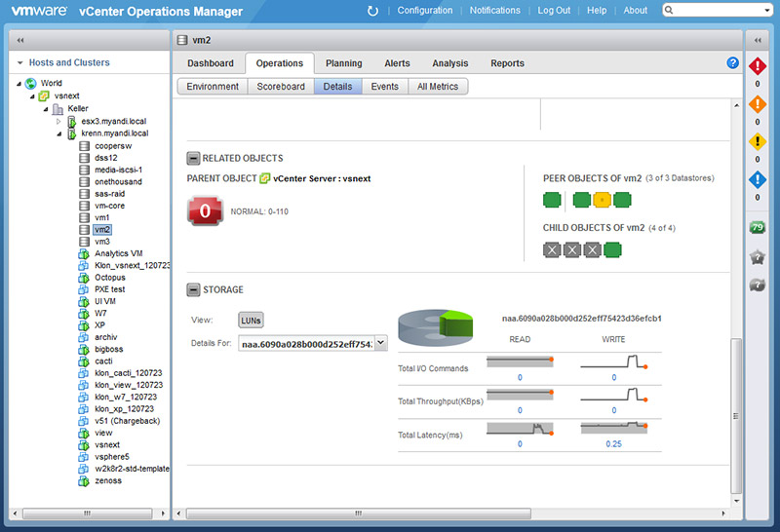Image resolution: width=780 pixels, height=532 pixels.
Task: Collapse the World tree node
Action: click(x=19, y=84)
